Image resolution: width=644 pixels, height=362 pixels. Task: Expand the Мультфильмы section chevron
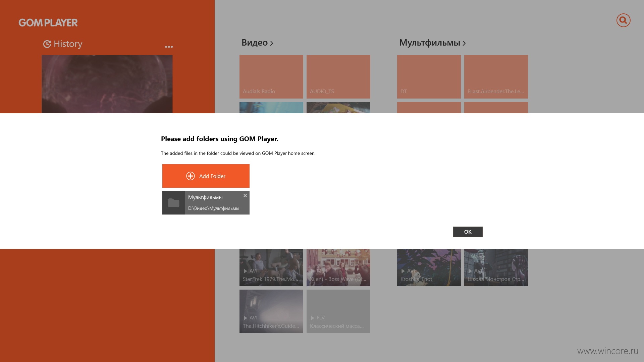464,43
